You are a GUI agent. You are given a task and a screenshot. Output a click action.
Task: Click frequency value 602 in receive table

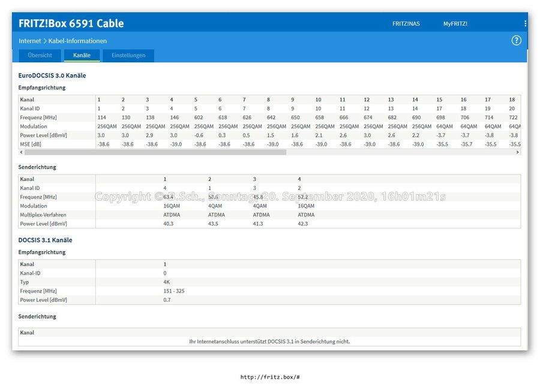click(199, 117)
